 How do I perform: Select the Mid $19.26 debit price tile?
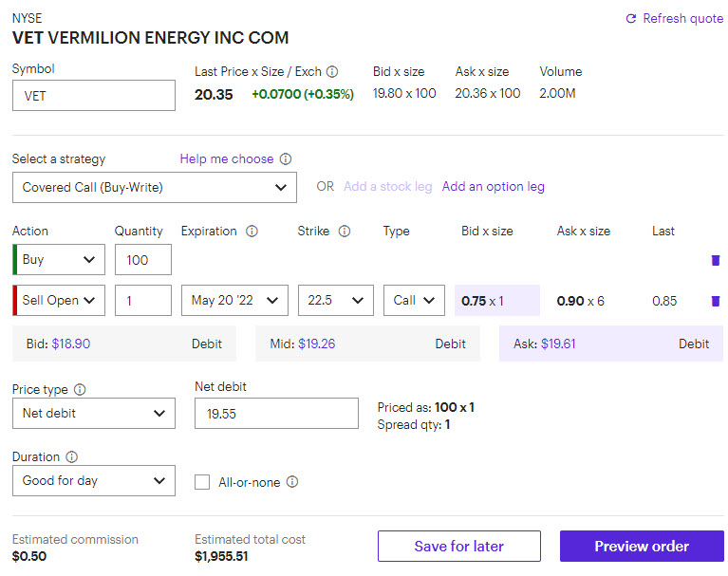click(x=367, y=344)
